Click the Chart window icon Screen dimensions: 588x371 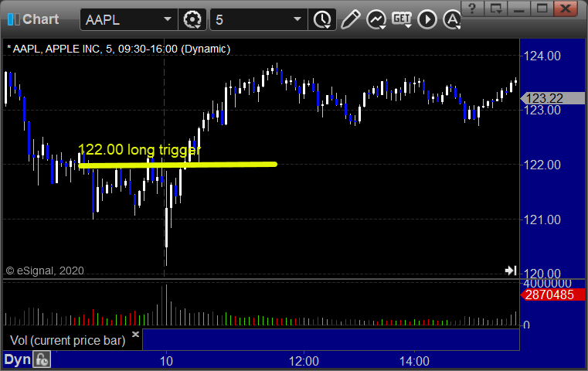click(x=14, y=19)
